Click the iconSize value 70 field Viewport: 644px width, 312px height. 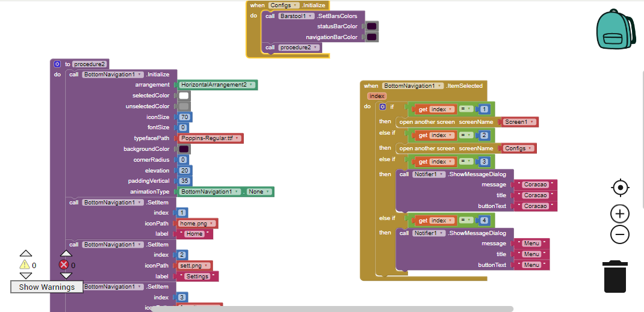pos(185,117)
